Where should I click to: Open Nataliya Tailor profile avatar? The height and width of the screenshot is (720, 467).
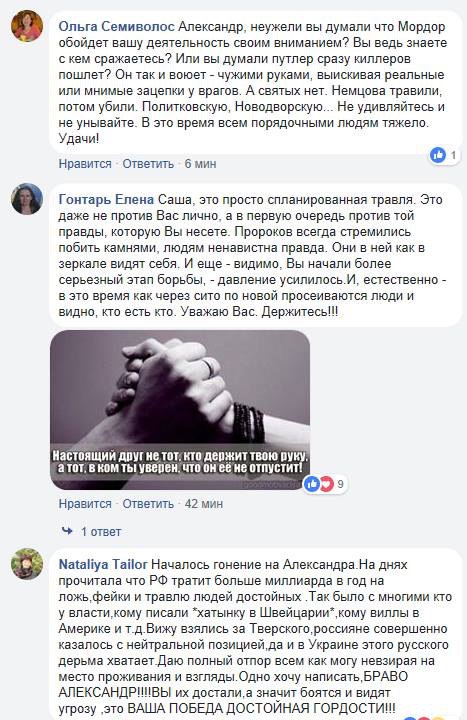coord(27,563)
